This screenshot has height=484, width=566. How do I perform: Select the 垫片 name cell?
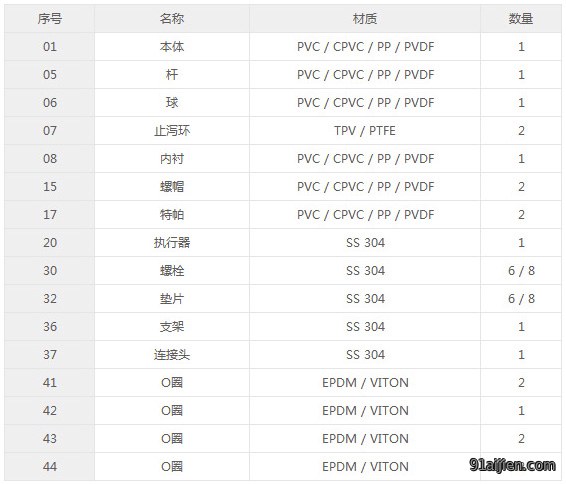(x=172, y=299)
